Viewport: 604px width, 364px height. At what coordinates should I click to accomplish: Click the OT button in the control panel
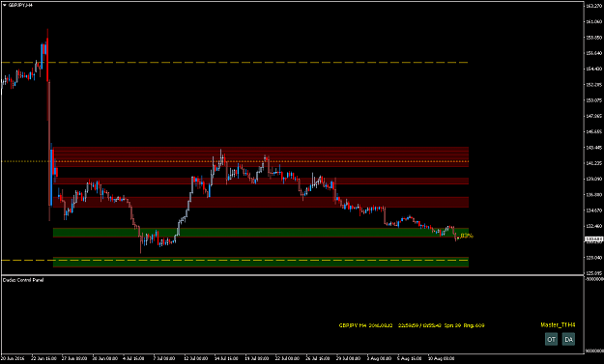[x=551, y=339]
